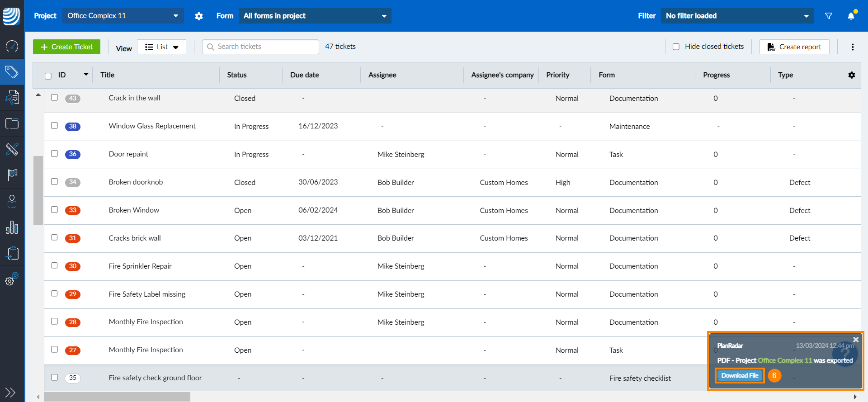
Task: Open the dashboard gauge icon in sidebar
Action: [x=12, y=46]
